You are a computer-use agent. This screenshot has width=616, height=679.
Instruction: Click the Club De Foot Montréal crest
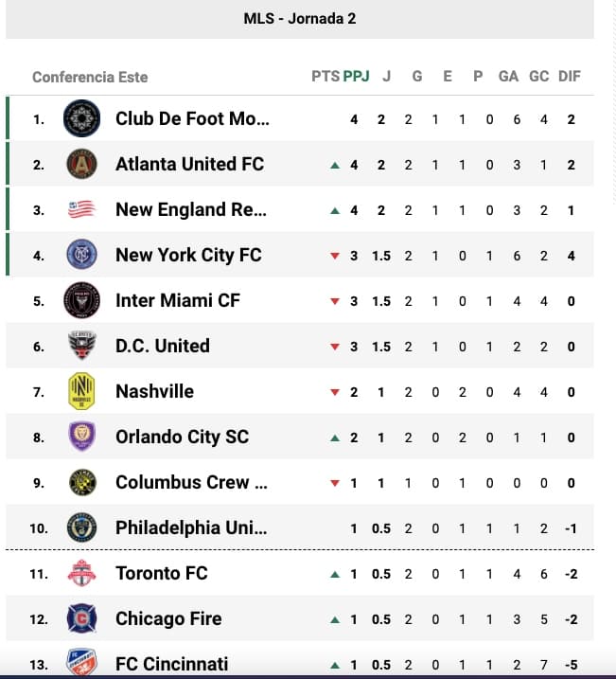tap(81, 119)
